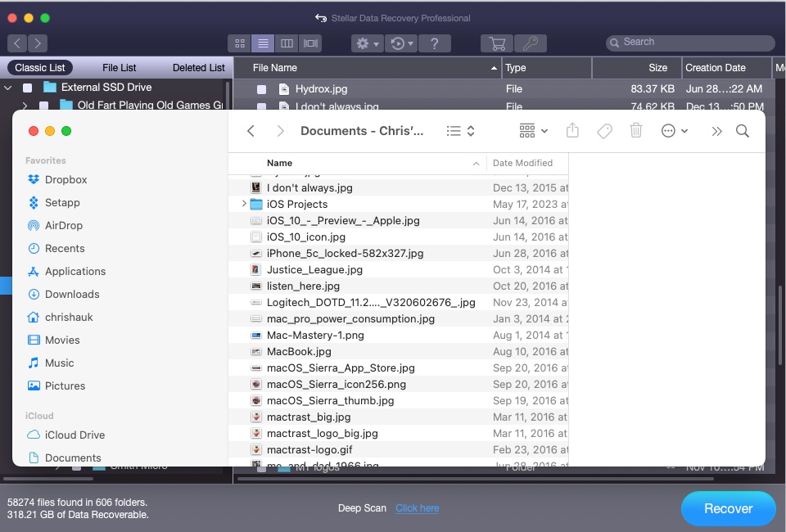Viewport: 786px width, 532px height.
Task: Click the key icon to activate Stellar
Action: point(528,43)
